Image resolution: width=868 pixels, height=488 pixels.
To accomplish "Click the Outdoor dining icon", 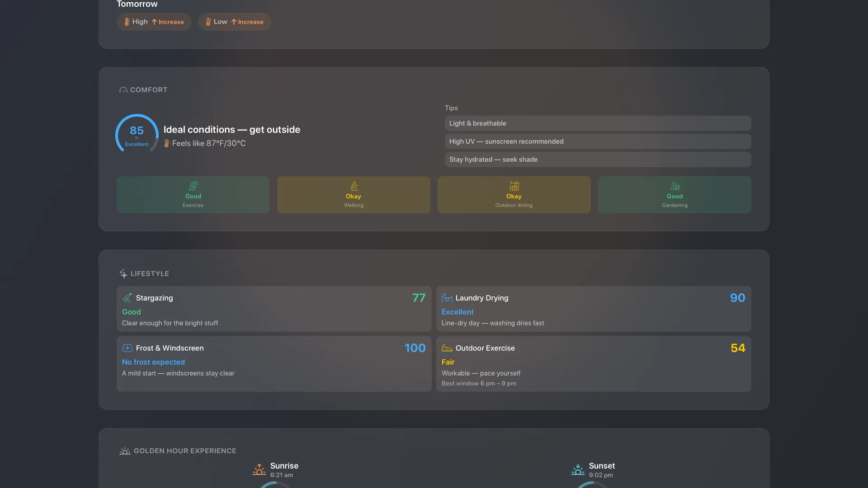I will pos(514,186).
